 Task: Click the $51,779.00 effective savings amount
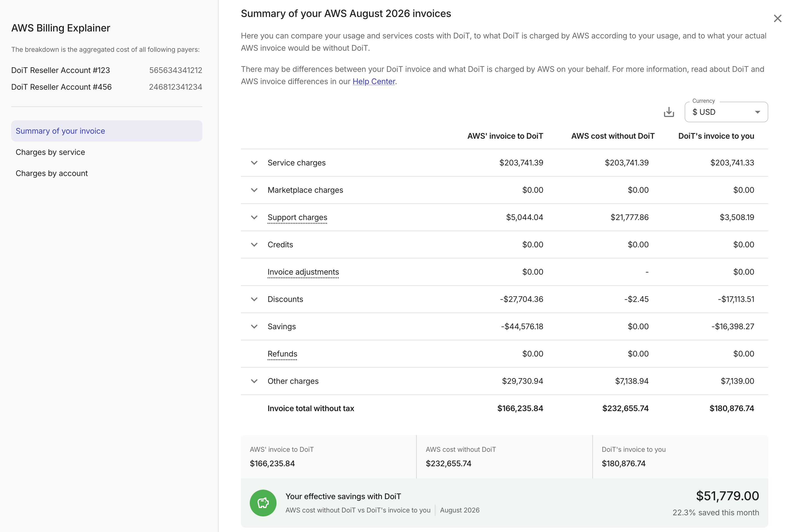tap(727, 496)
